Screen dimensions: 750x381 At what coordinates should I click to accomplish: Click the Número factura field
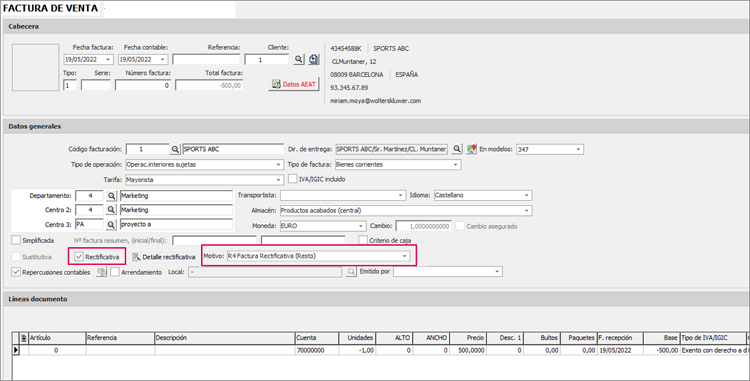pos(143,86)
